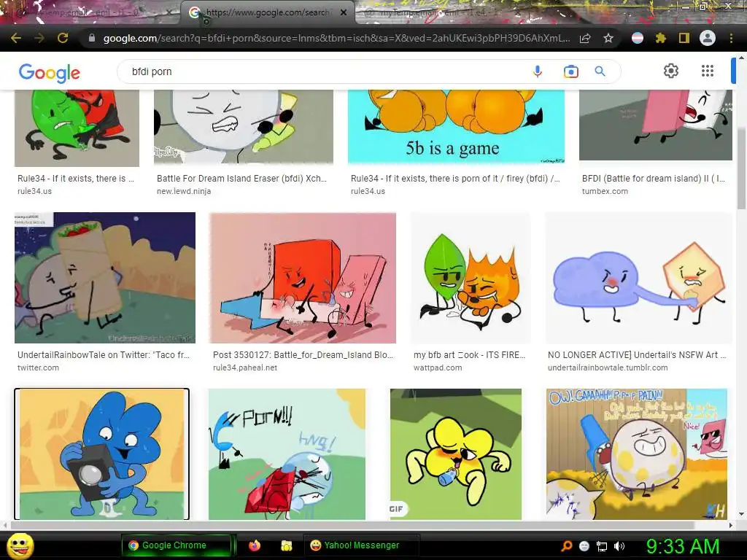Open the twitter.com source link
This screenshot has height=560, width=747.
tap(38, 367)
